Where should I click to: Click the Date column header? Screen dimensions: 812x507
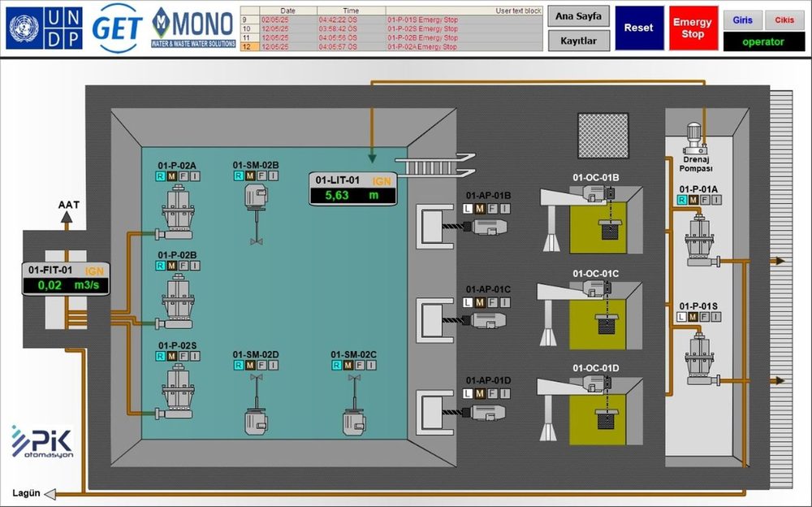(288, 11)
